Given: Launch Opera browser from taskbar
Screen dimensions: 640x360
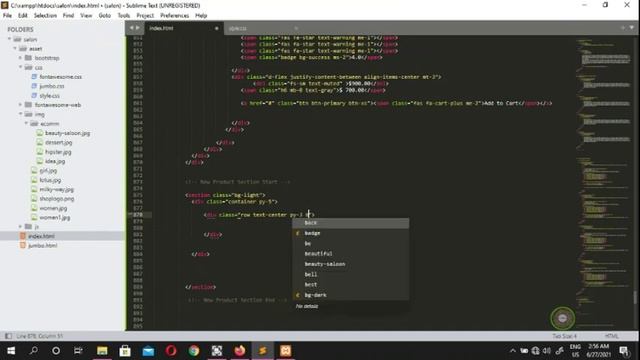Looking at the screenshot, I should click(171, 351).
